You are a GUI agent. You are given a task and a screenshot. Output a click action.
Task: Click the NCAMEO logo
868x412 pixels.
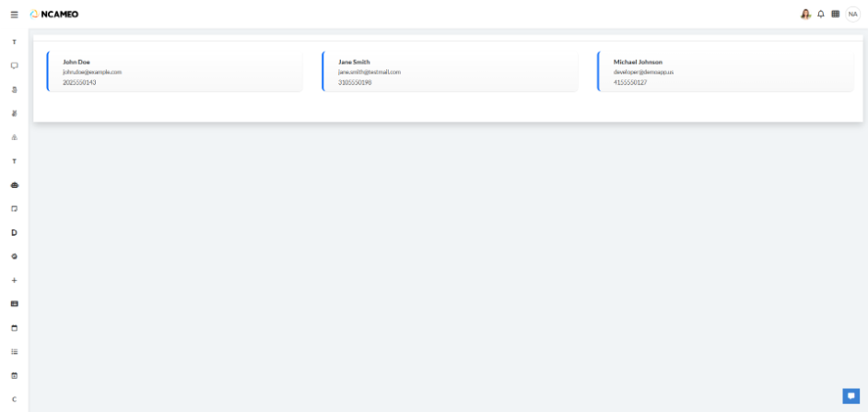point(53,14)
